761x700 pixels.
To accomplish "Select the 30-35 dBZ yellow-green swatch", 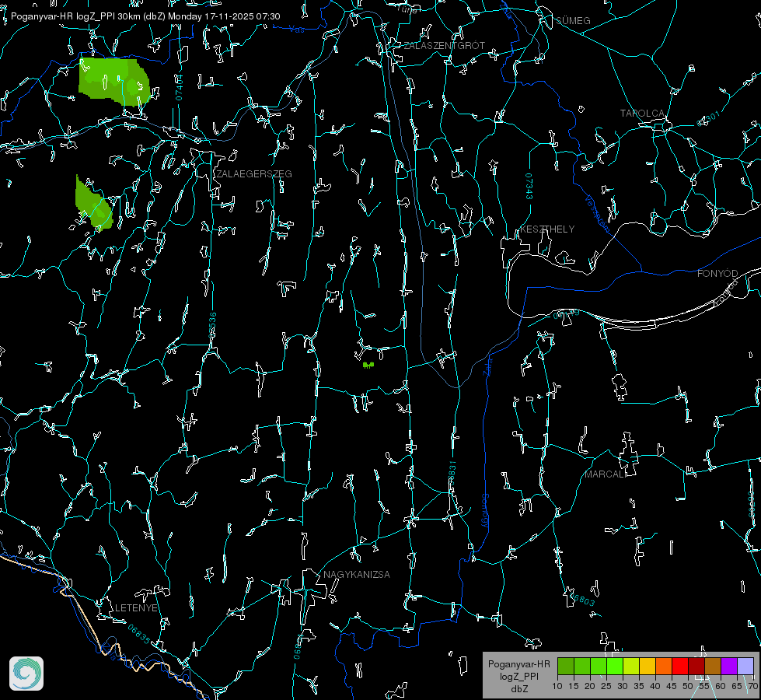I will click(631, 666).
